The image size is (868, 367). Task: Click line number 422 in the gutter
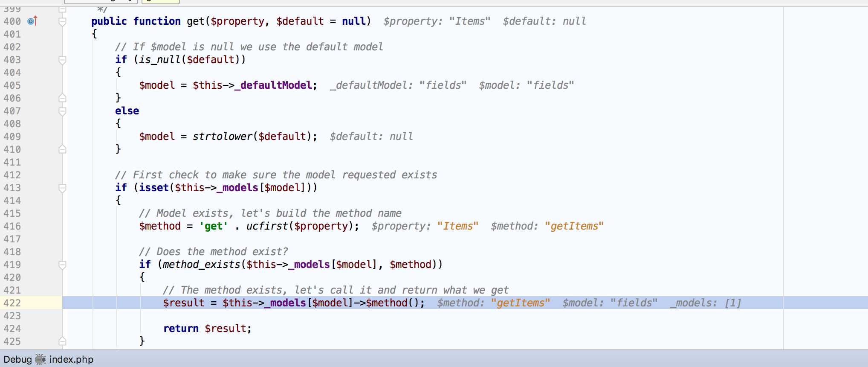12,303
